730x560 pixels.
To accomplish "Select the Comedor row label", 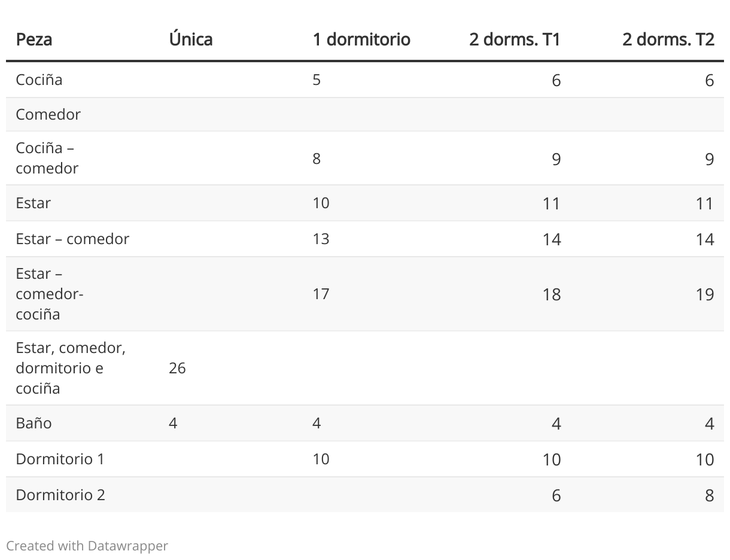I will click(x=48, y=114).
